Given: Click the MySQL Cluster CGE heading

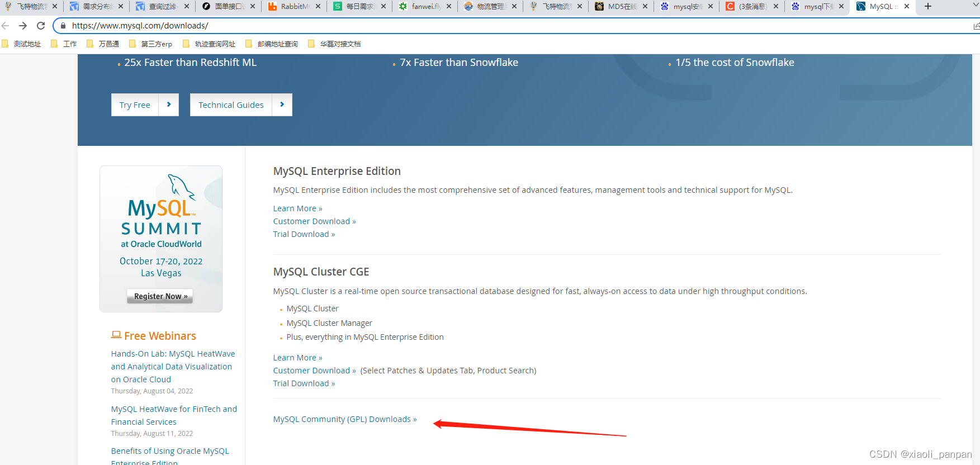Looking at the screenshot, I should (x=321, y=272).
